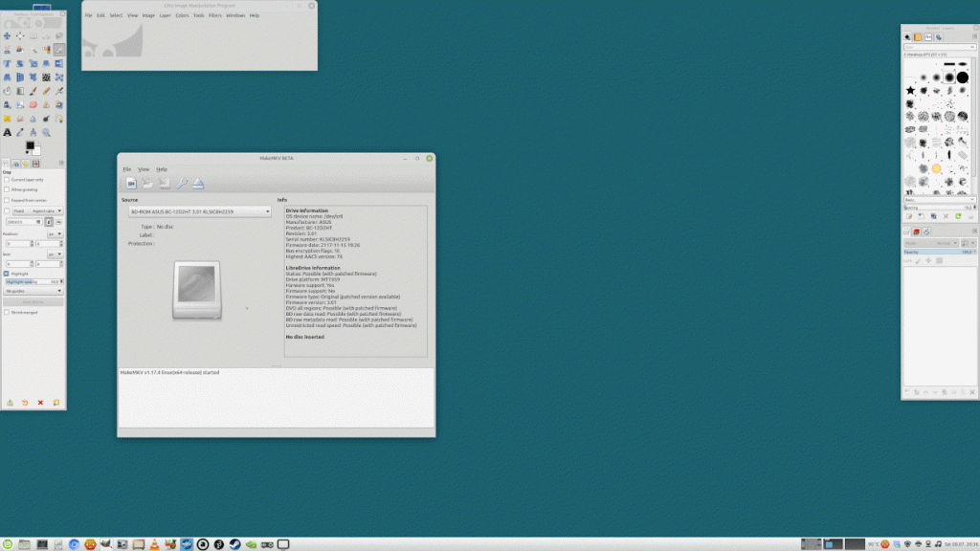Open the Fixed Aspect ratio dropdown

[37, 211]
